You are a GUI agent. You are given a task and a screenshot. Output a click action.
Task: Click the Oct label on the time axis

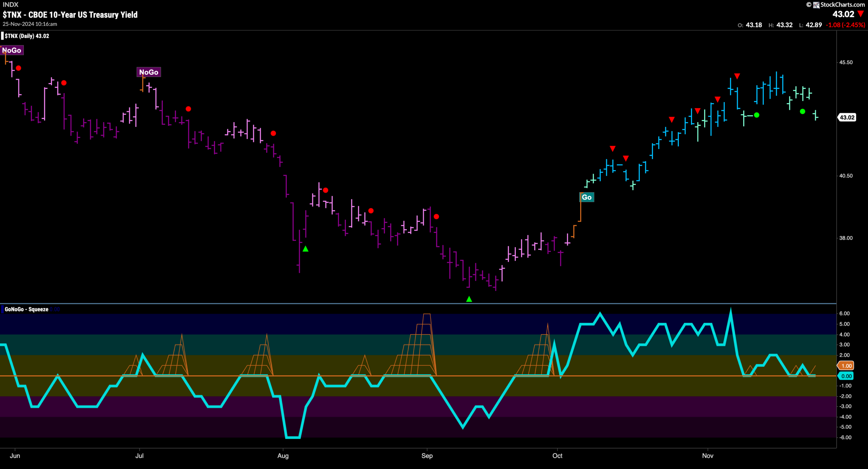coord(557,455)
